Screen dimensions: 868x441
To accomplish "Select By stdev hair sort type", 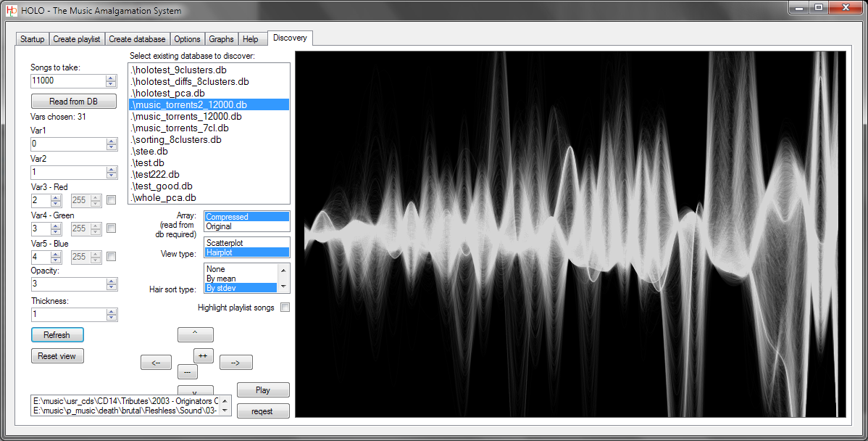I will (x=241, y=287).
